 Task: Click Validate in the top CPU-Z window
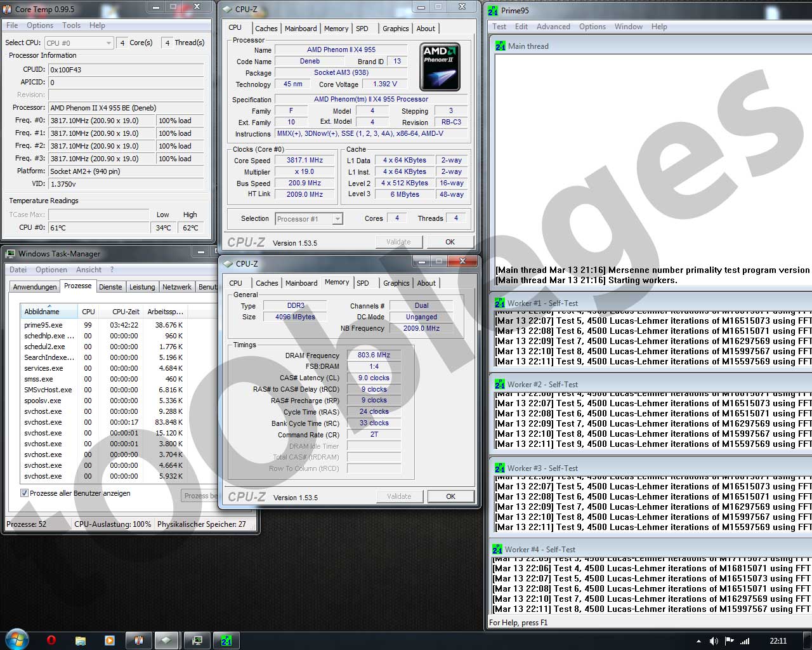click(398, 242)
